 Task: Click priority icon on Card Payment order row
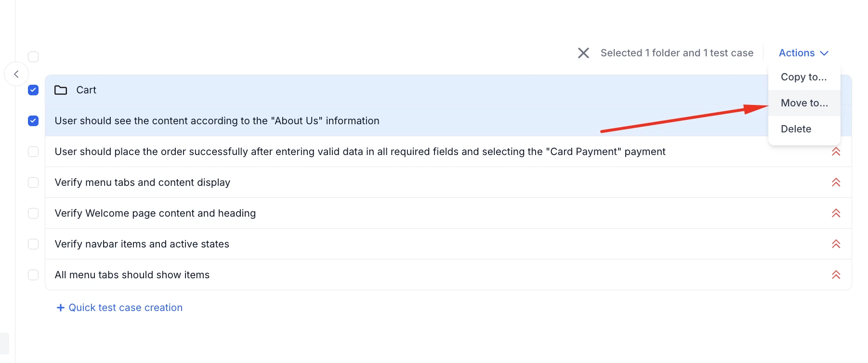836,152
